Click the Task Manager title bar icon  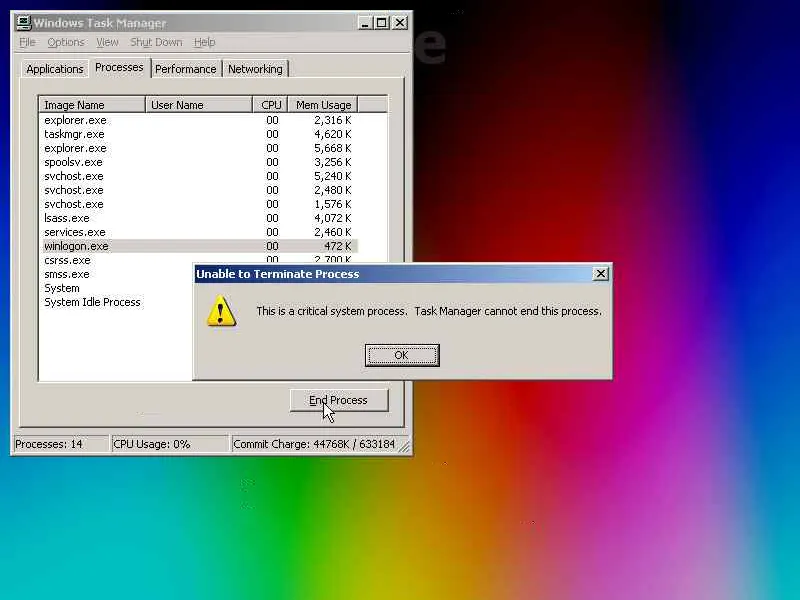pos(23,23)
